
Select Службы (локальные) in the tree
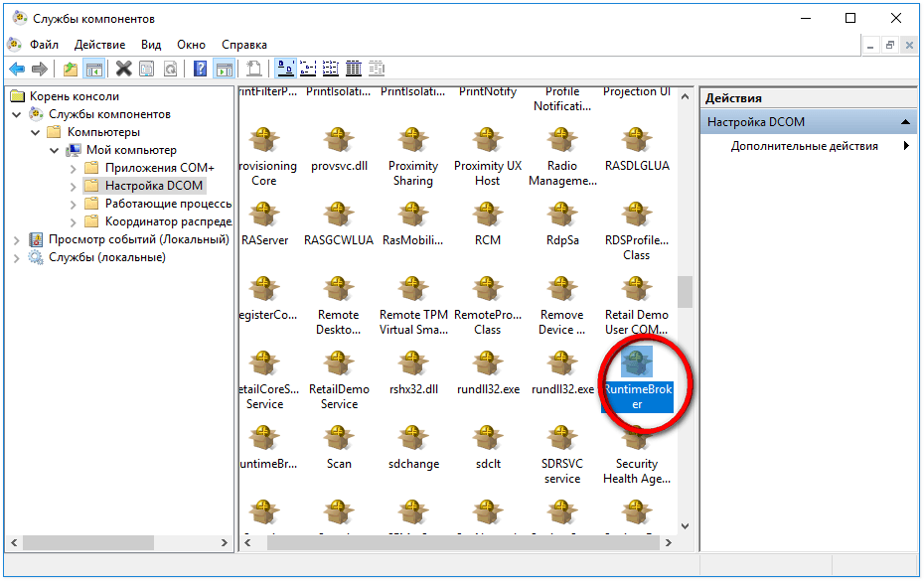(x=106, y=257)
